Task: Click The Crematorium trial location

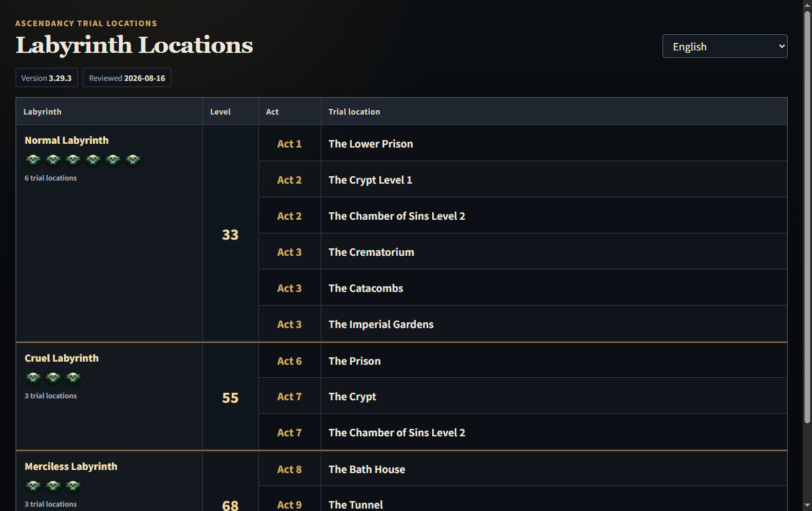Action: [x=372, y=252]
